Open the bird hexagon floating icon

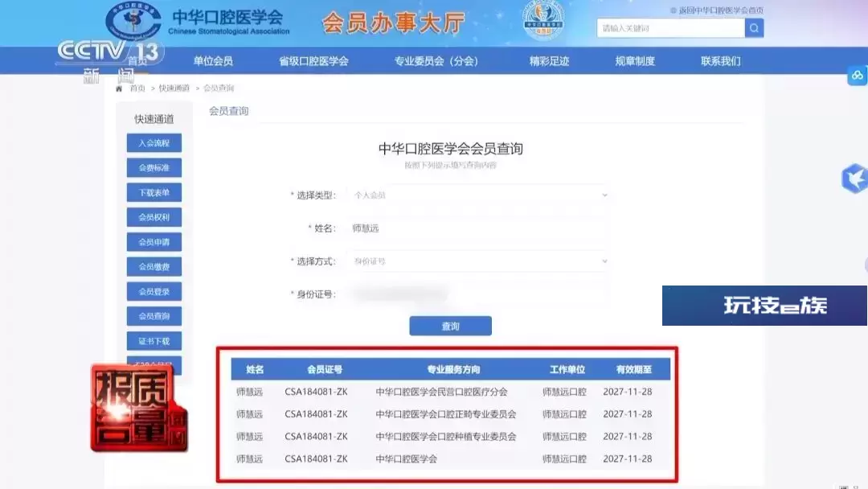coord(854,179)
